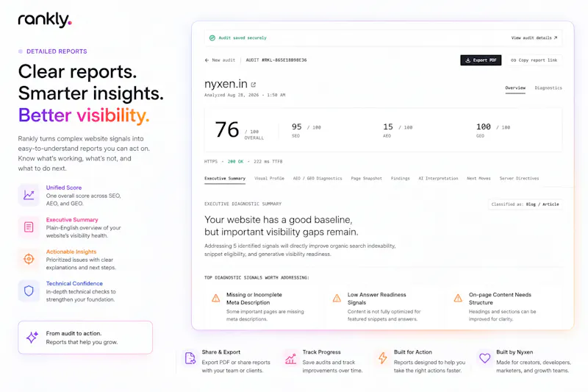
Task: Open View audit details link
Action: pos(534,38)
